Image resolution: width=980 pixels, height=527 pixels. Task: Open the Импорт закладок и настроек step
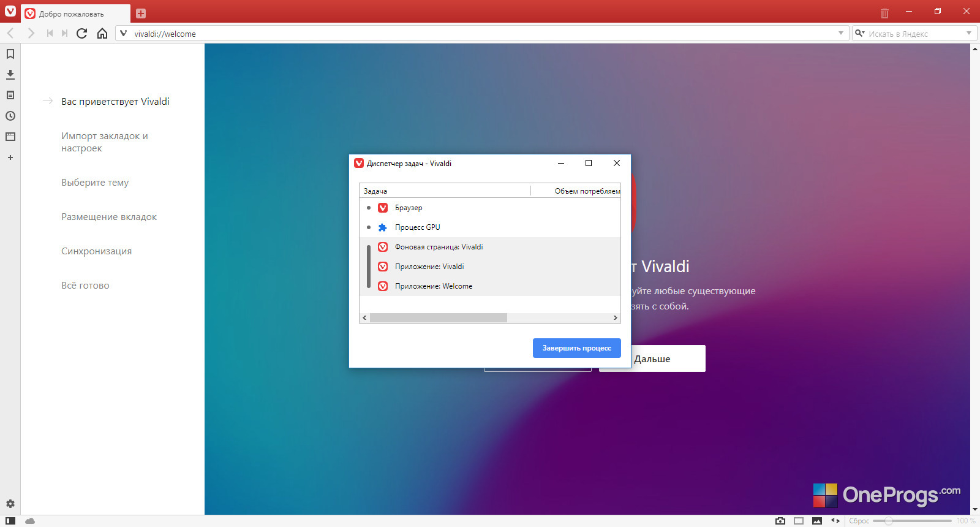105,142
